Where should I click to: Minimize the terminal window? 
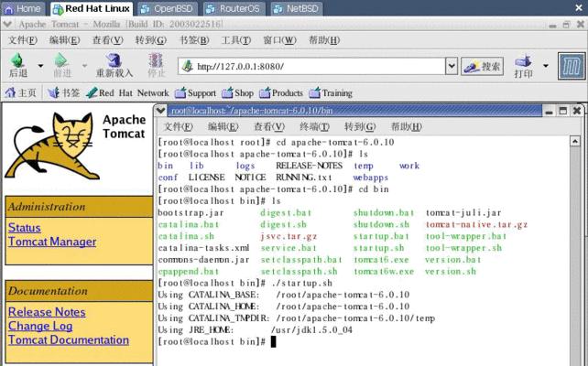550,111
